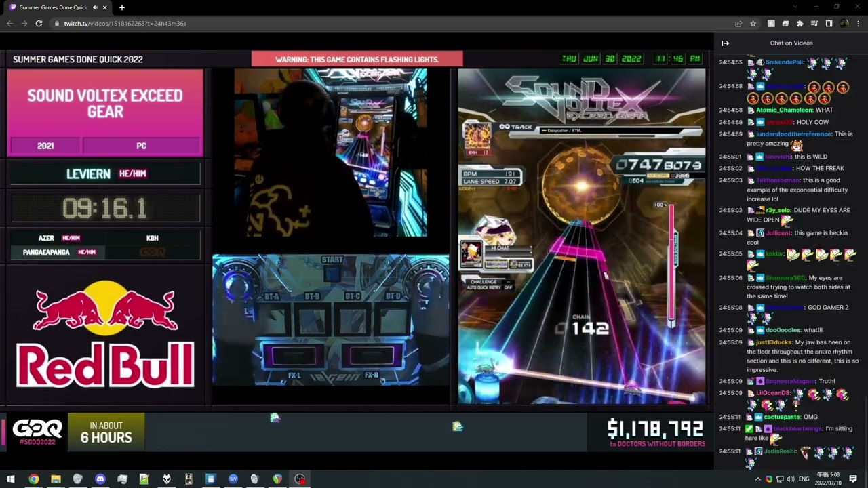Click the second extension icon beside puzzle icon
This screenshot has height=488, width=868.
tap(785, 24)
